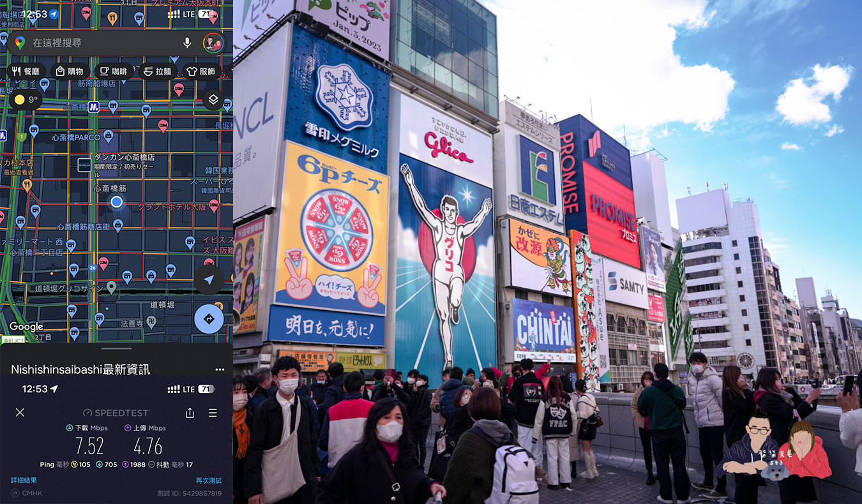This screenshot has height=504, width=862.
Task: Tap the grey pin beside 道頓堀グリコサイン
Action: tap(111, 287)
